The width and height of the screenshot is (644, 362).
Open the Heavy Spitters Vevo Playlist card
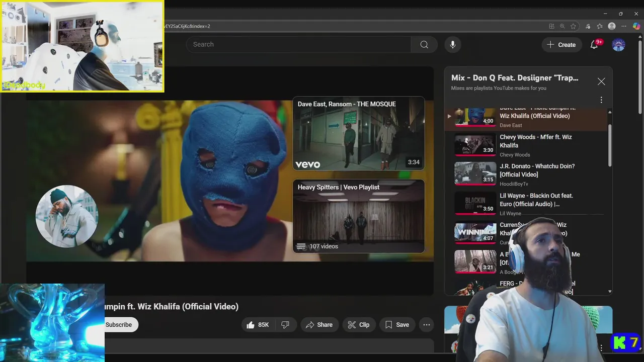359,216
